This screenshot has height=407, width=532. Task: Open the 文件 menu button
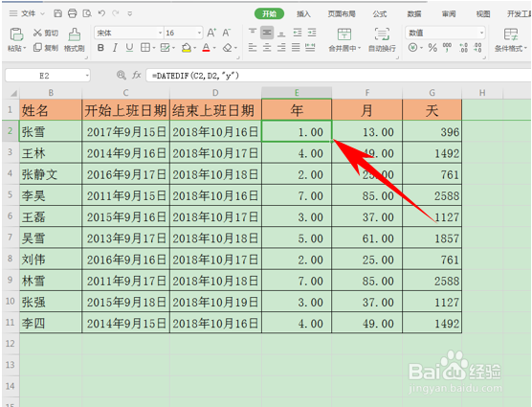(x=28, y=13)
